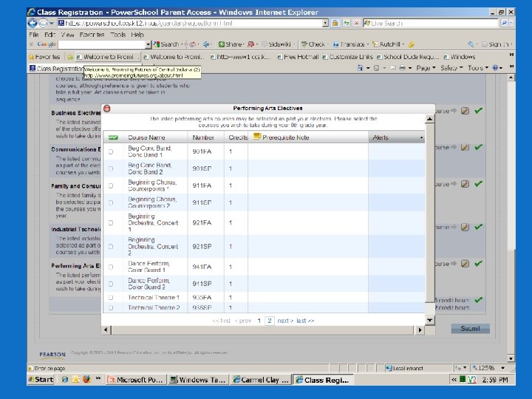532x399 pixels.
Task: Click the Submit button
Action: [x=470, y=328]
